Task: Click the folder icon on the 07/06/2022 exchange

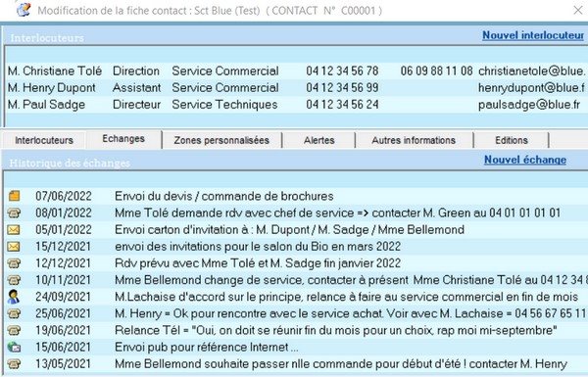Action: click(15, 196)
